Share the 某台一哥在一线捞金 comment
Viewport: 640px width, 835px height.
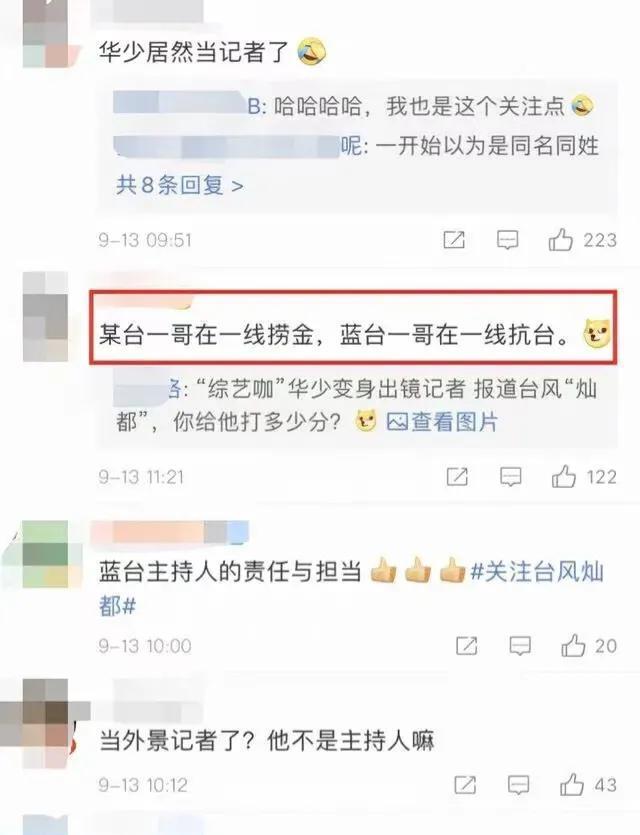pos(457,476)
